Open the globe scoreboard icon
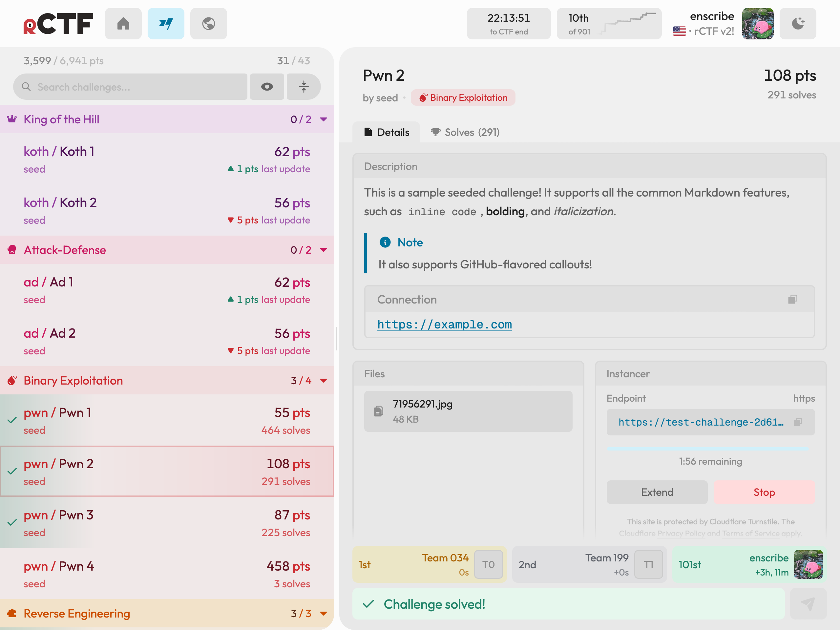 click(208, 24)
